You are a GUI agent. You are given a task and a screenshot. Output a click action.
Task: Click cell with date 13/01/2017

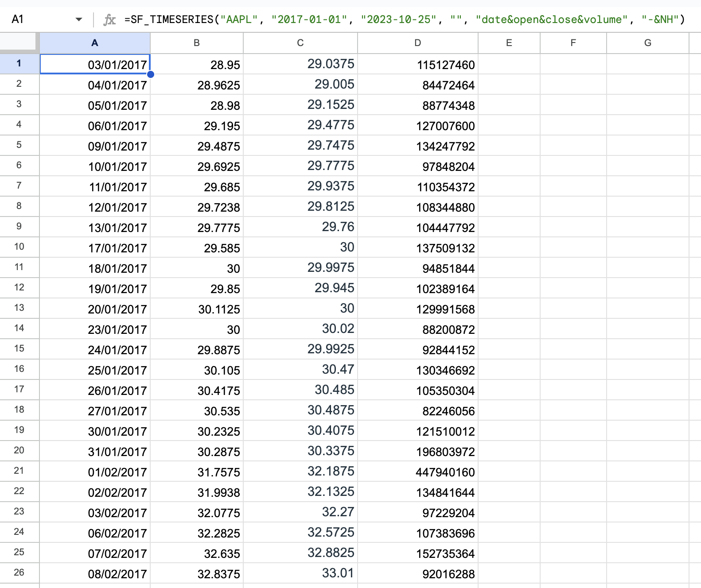tap(95, 227)
